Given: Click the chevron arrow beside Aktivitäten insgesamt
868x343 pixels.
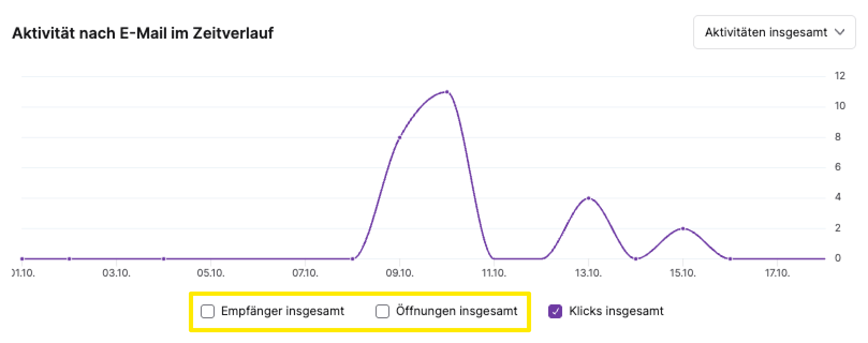Looking at the screenshot, I should tap(840, 33).
